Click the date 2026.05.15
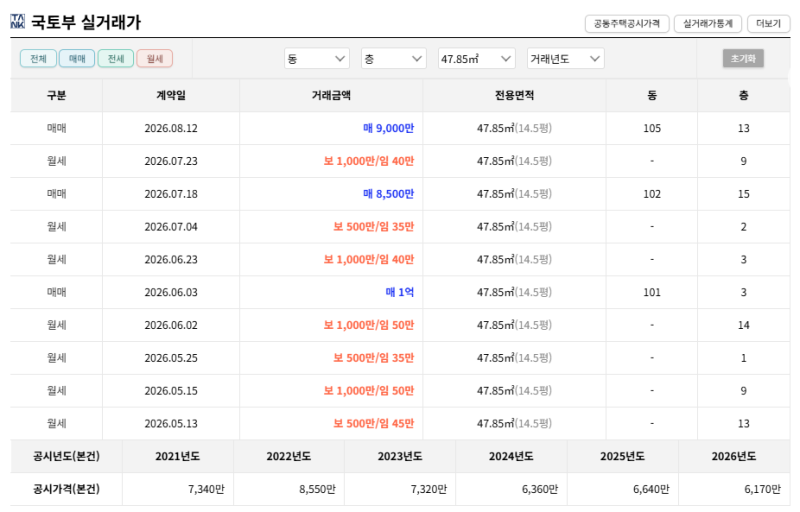This screenshot has height=512, width=800. pos(171,391)
